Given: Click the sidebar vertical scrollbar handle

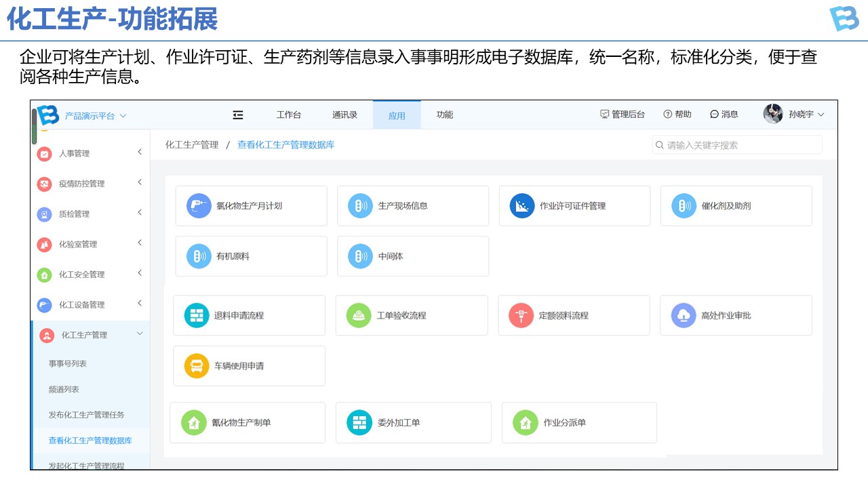Looking at the screenshot, I should pyautogui.click(x=35, y=126).
